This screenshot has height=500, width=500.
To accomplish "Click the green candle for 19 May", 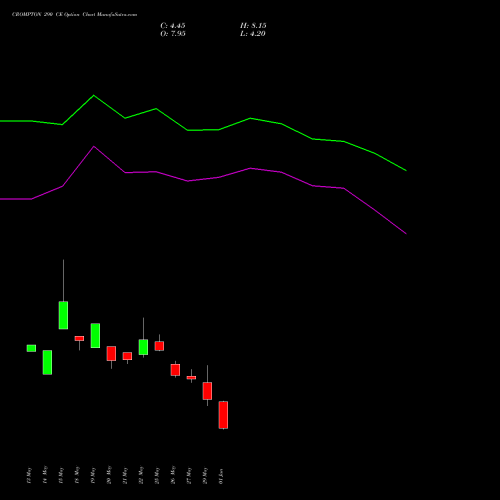I will tap(95, 336).
